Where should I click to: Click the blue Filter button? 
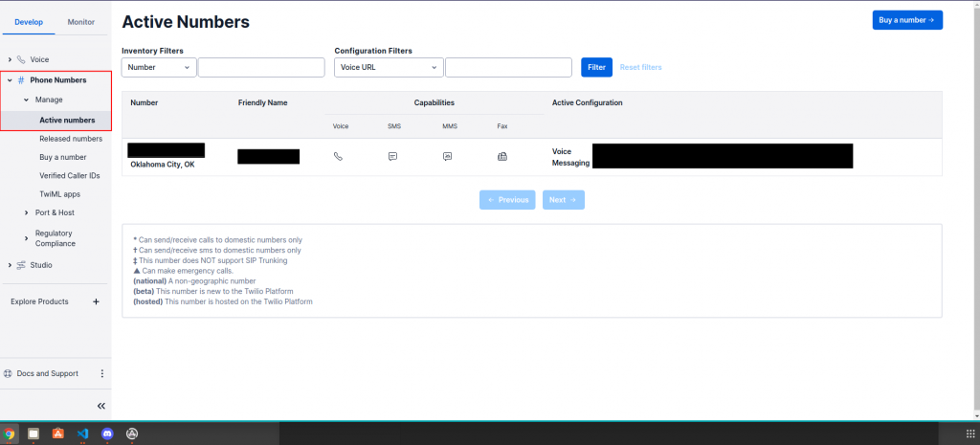597,68
